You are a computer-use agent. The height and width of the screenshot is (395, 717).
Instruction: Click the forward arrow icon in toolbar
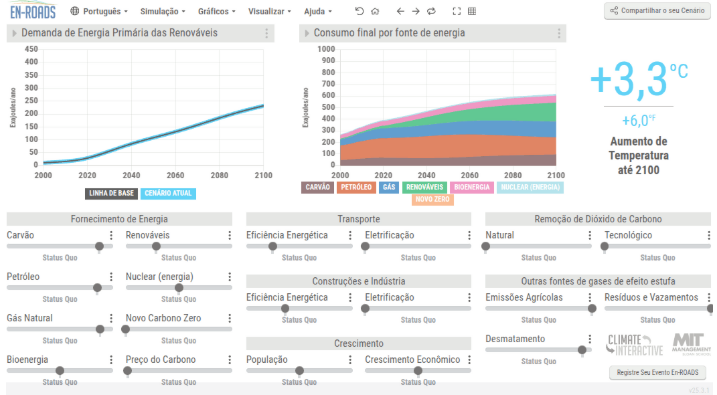coord(416,11)
